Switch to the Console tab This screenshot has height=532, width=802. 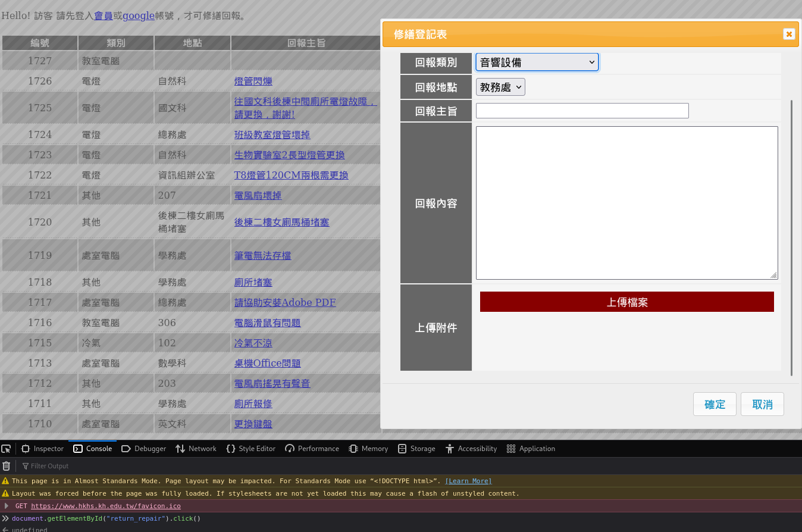93,449
